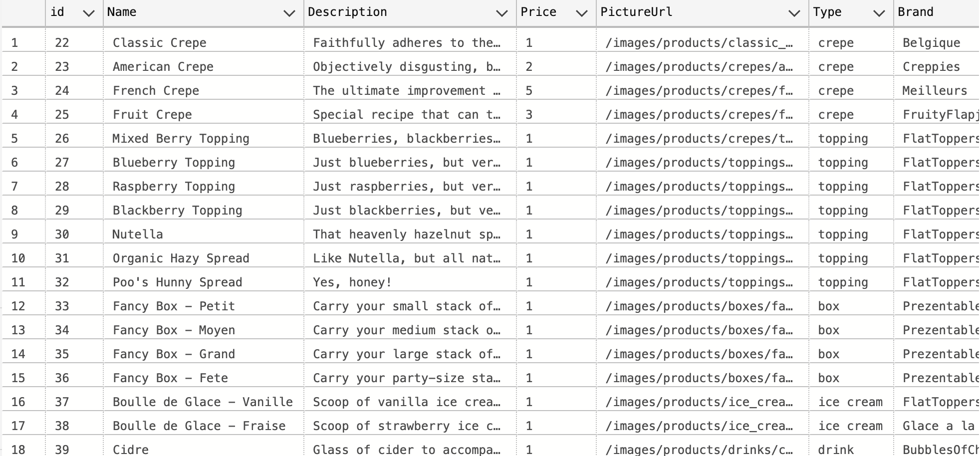Click the id cell containing 33

62,306
